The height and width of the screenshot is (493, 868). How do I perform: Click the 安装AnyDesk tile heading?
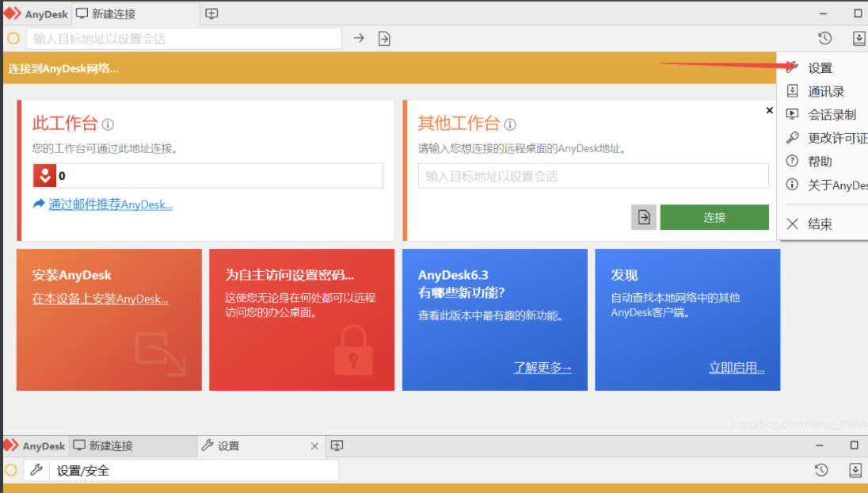(71, 275)
